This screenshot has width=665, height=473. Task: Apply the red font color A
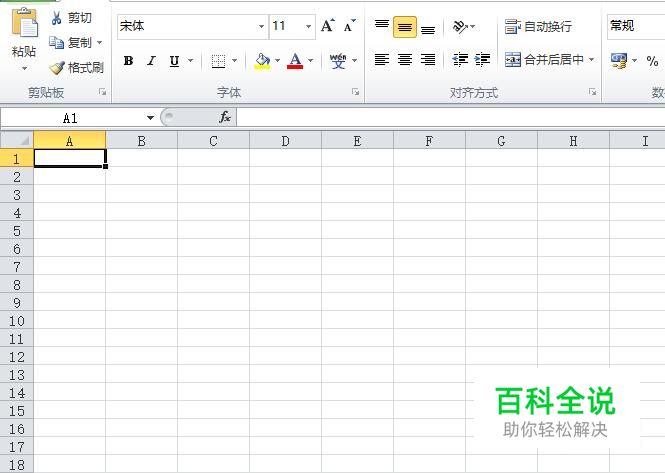click(x=295, y=61)
